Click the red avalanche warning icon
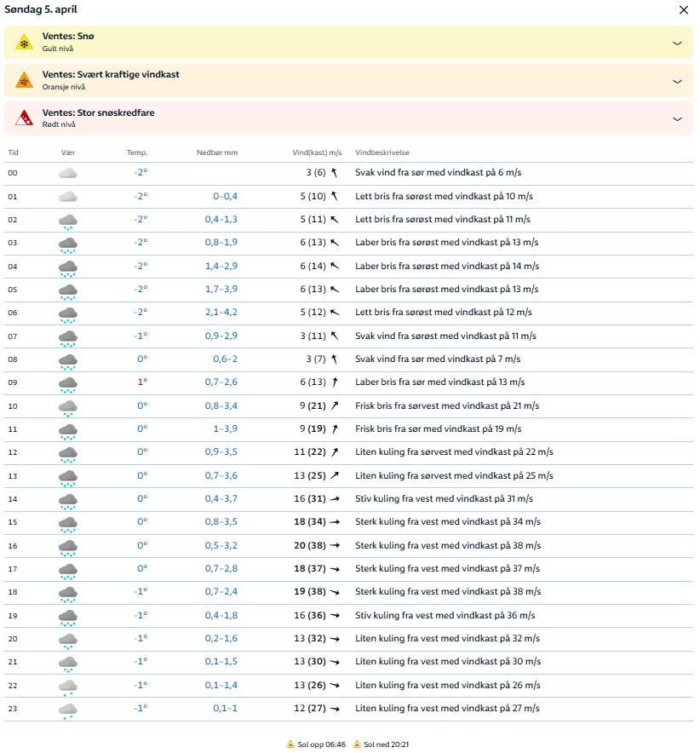The height and width of the screenshot is (753, 700). pyautogui.click(x=25, y=118)
